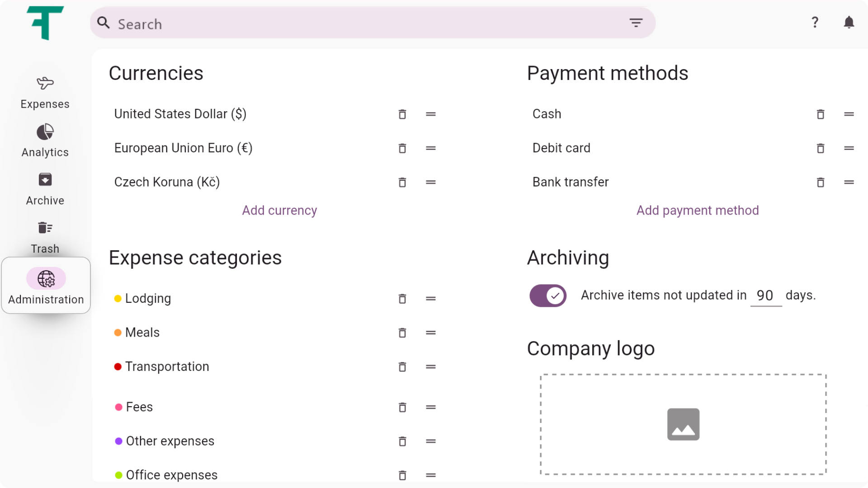Open notifications via the bell icon

click(x=849, y=22)
